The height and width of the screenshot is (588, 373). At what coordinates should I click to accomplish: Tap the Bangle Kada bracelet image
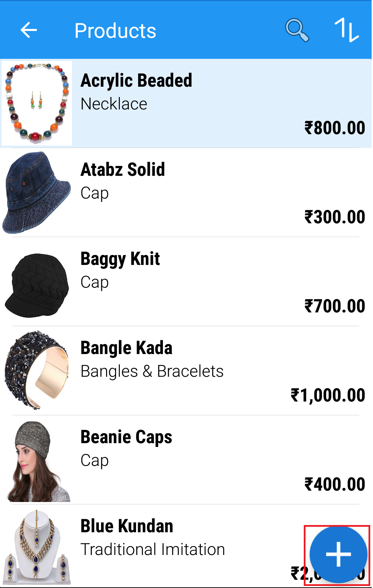[x=37, y=371]
